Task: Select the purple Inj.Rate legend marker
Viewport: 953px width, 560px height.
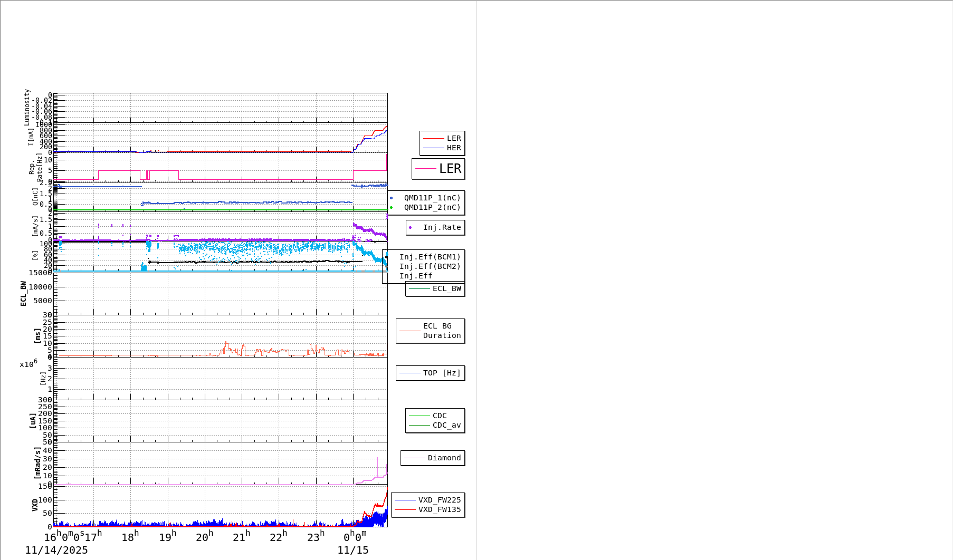Action: point(410,228)
